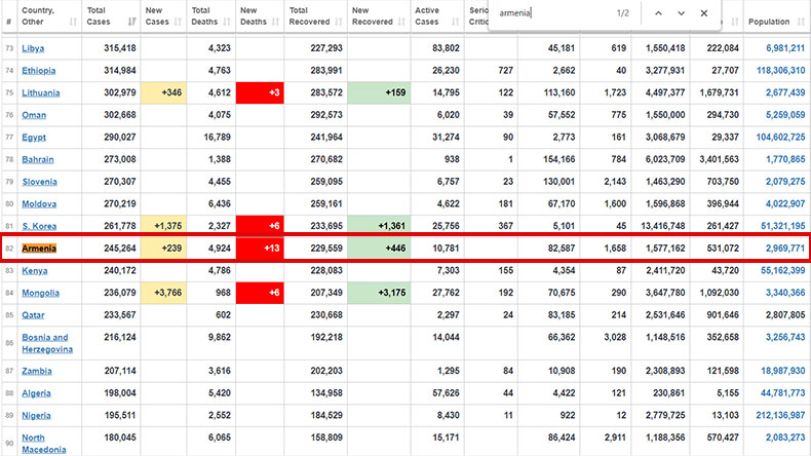
Task: Go to next find match arrow
Action: tap(681, 13)
